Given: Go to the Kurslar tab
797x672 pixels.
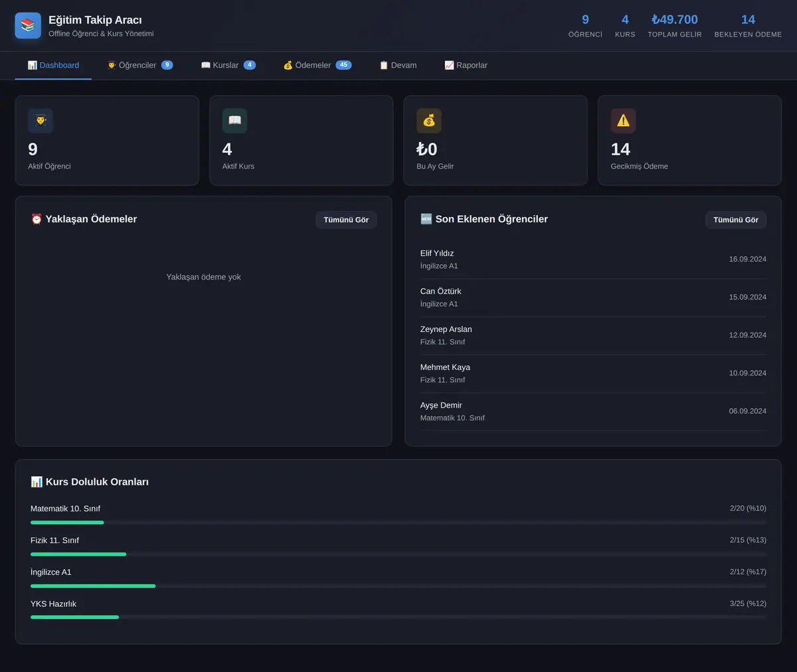Looking at the screenshot, I should (x=228, y=65).
